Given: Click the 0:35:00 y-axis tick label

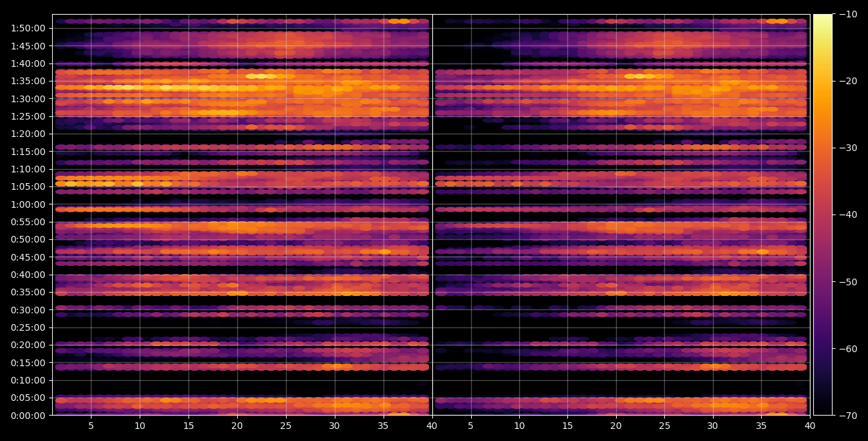Looking at the screenshot, I should 28,292.
